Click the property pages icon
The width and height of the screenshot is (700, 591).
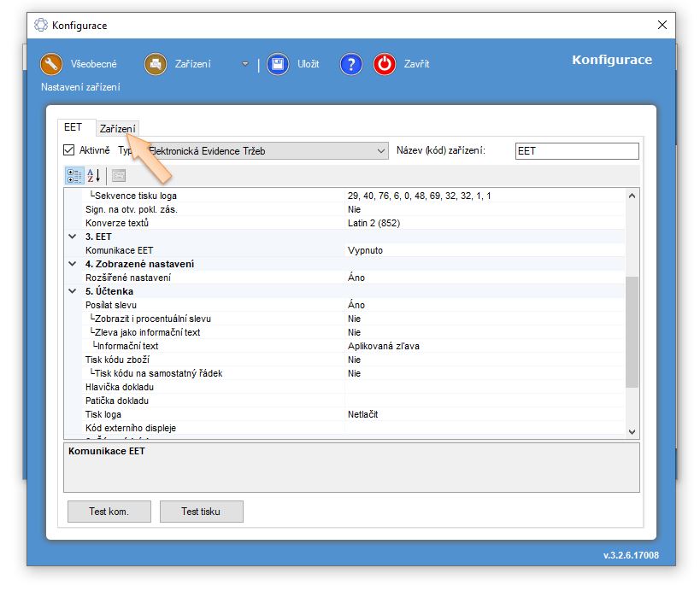tap(118, 175)
